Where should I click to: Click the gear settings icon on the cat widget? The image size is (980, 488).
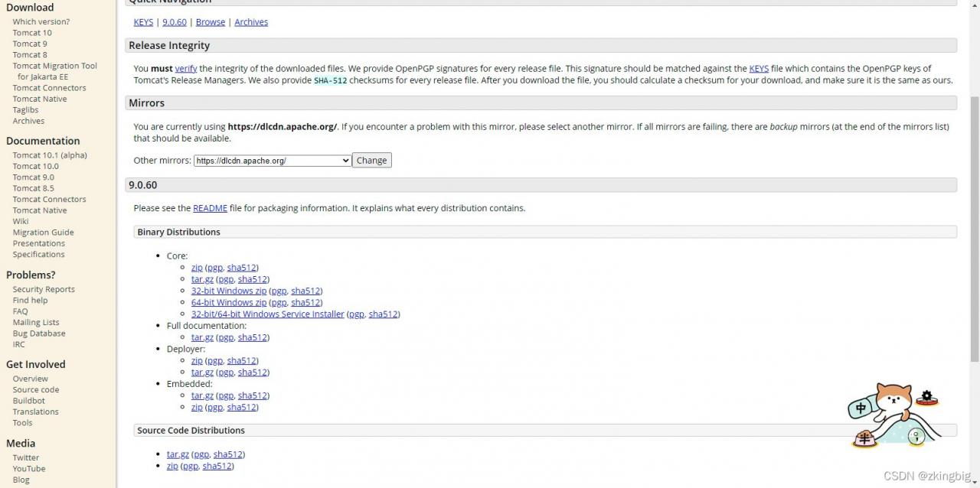926,396
